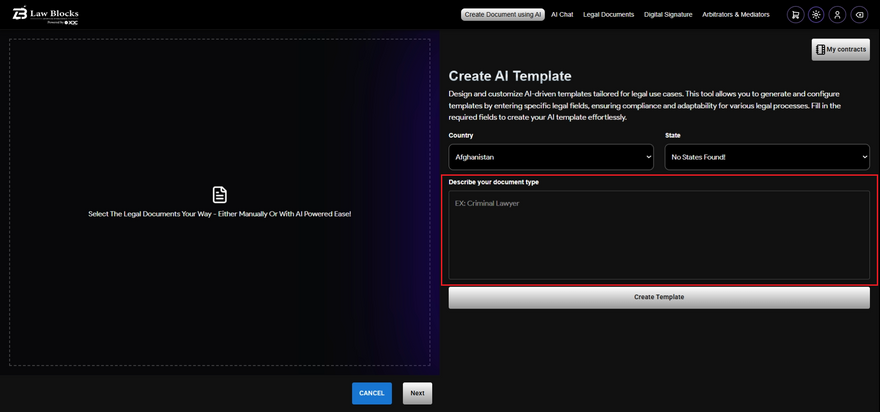The height and width of the screenshot is (412, 880).
Task: Open Legal Documents menu item
Action: click(x=608, y=15)
